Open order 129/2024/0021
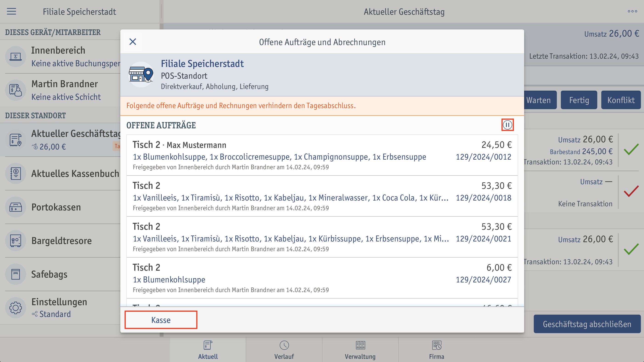The height and width of the screenshot is (362, 644). [x=322, y=237]
